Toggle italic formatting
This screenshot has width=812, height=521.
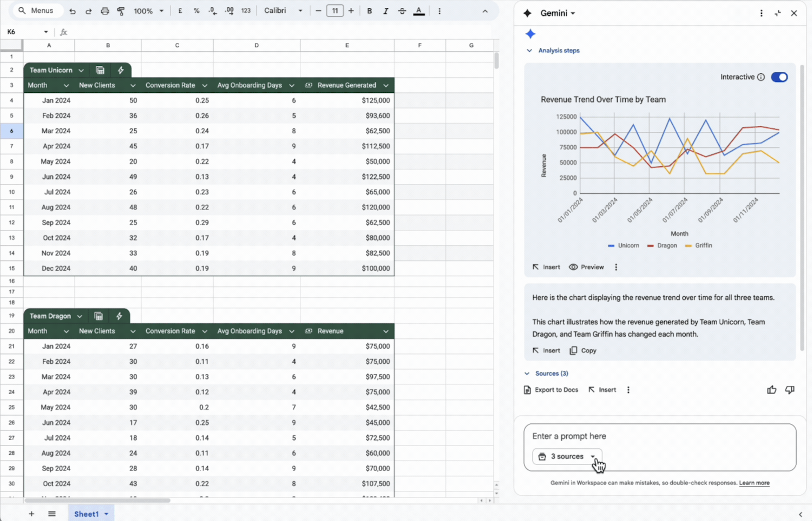point(386,11)
